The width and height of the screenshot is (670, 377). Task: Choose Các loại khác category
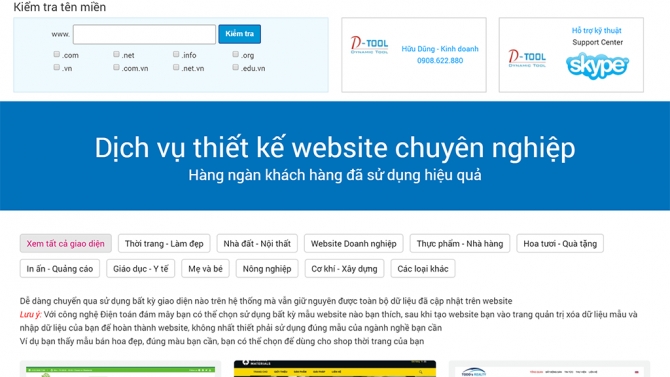(423, 269)
